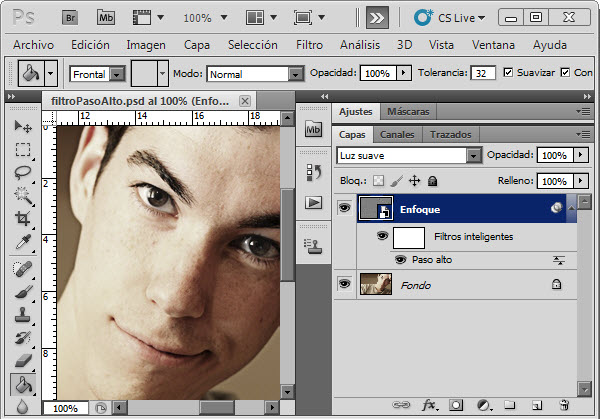Open options bar Opacidad slider arrow
This screenshot has height=419, width=600.
[404, 73]
